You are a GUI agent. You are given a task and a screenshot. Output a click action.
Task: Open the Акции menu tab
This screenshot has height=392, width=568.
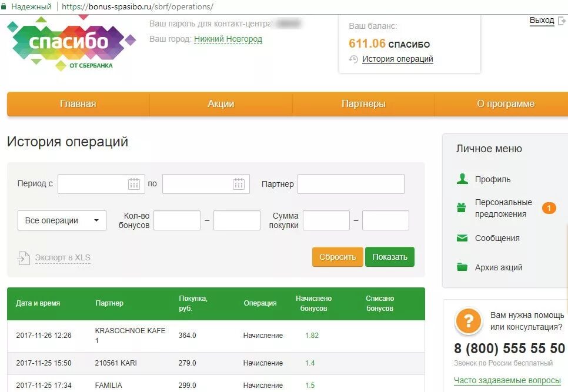(221, 104)
